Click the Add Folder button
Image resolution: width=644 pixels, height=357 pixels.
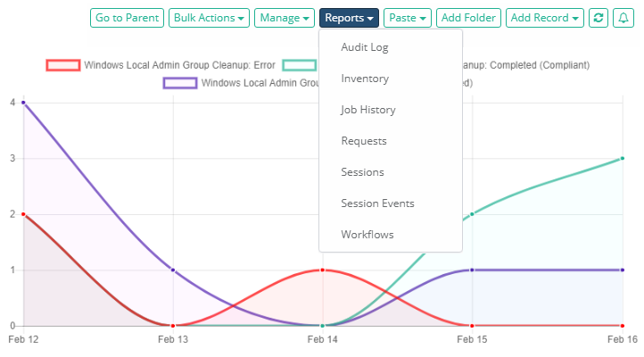point(468,18)
